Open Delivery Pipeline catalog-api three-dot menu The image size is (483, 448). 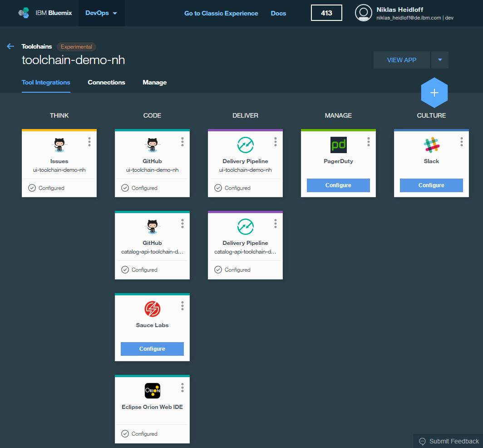coord(276,224)
